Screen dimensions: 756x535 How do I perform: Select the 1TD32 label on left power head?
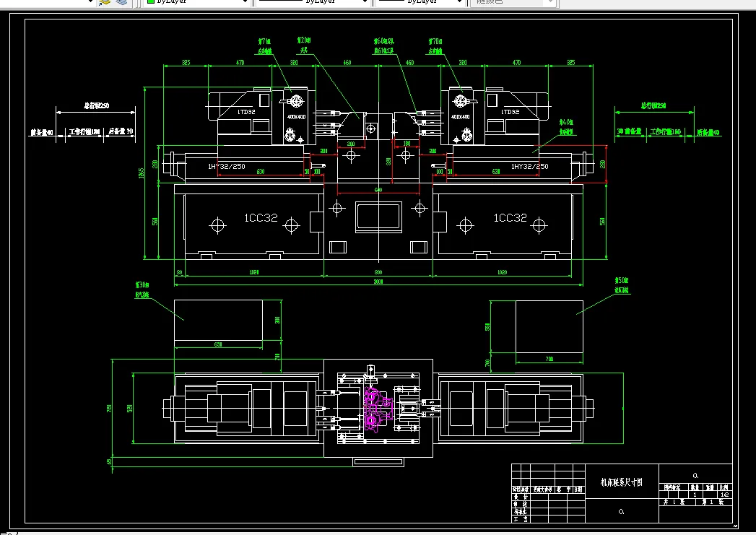coord(246,112)
